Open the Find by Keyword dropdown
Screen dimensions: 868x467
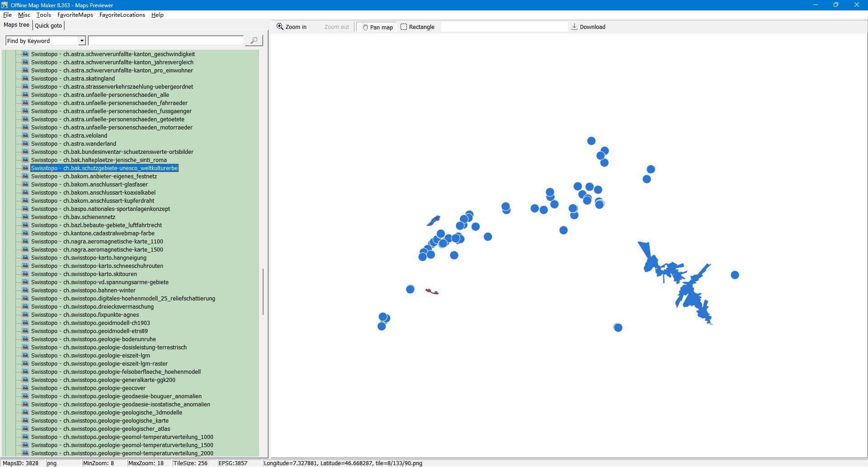pos(82,41)
